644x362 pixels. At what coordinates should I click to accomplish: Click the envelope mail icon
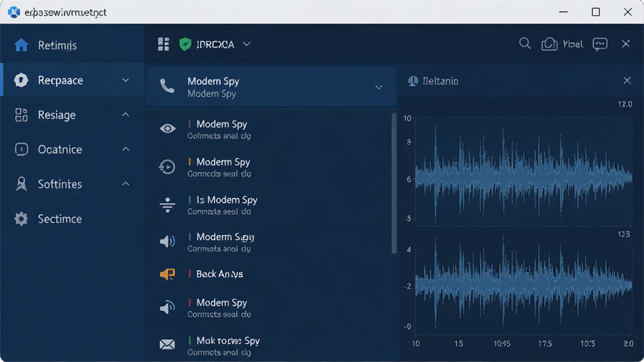[167, 344]
